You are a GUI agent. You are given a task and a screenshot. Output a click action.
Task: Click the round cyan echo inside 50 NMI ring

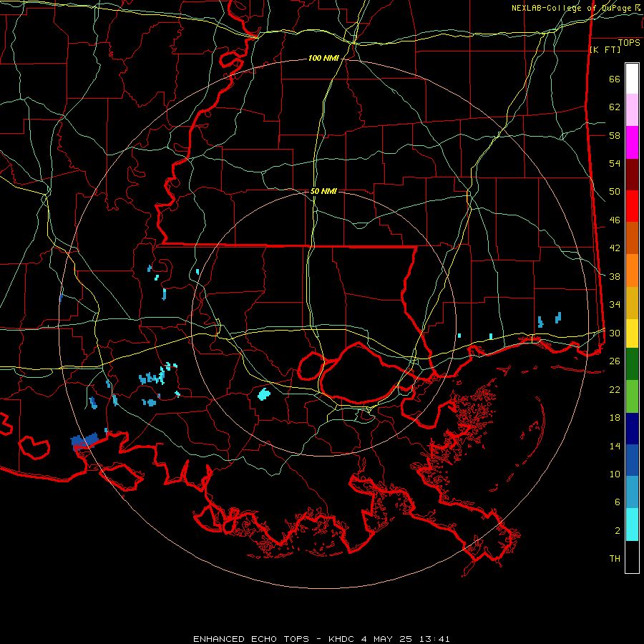pos(263,394)
